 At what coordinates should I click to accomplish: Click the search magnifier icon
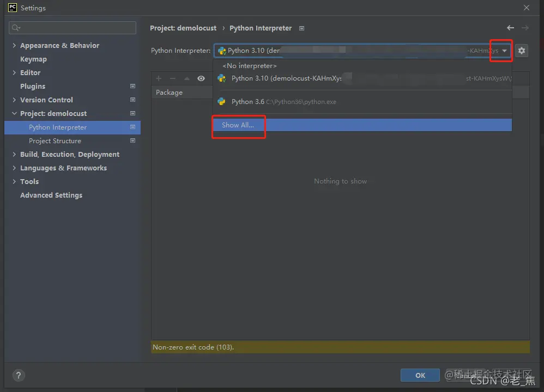(x=16, y=28)
